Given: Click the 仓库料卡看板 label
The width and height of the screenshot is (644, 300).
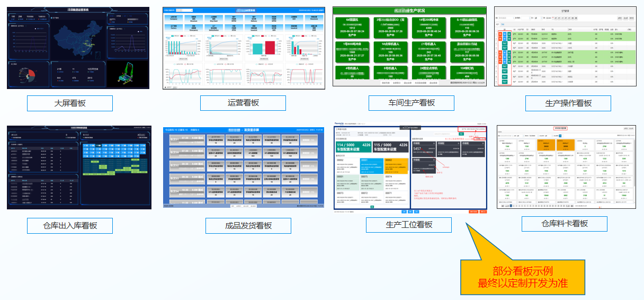Looking at the screenshot, I should tap(564, 224).
